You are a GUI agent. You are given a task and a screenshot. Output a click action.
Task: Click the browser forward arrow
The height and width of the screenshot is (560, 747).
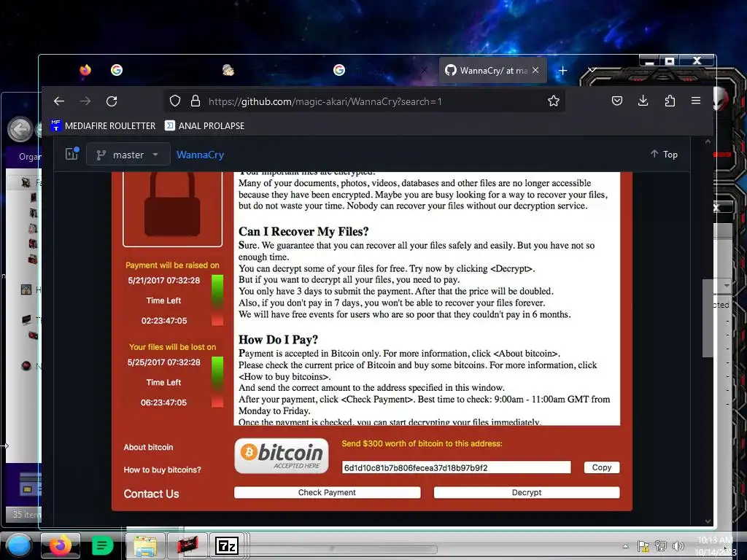85,101
